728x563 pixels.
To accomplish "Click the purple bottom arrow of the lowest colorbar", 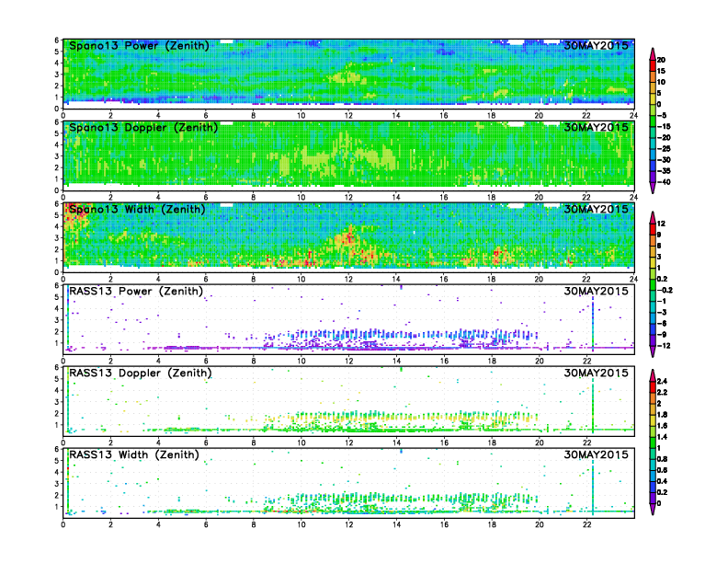I will 652,509.
